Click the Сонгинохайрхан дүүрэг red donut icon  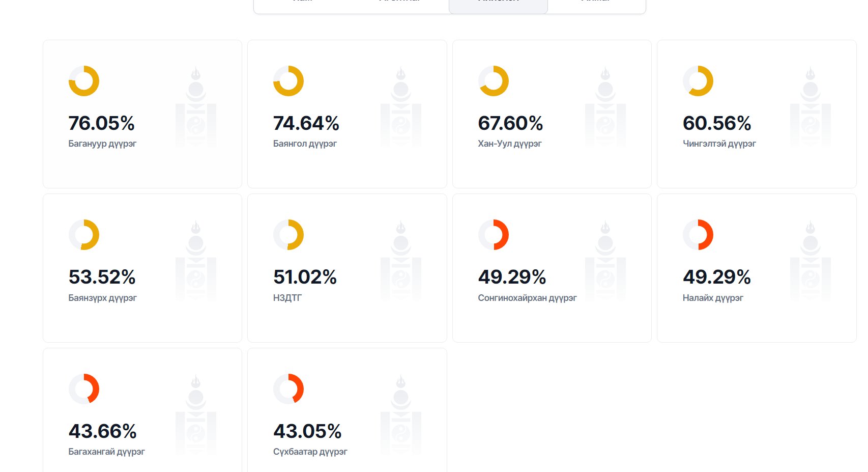click(494, 235)
